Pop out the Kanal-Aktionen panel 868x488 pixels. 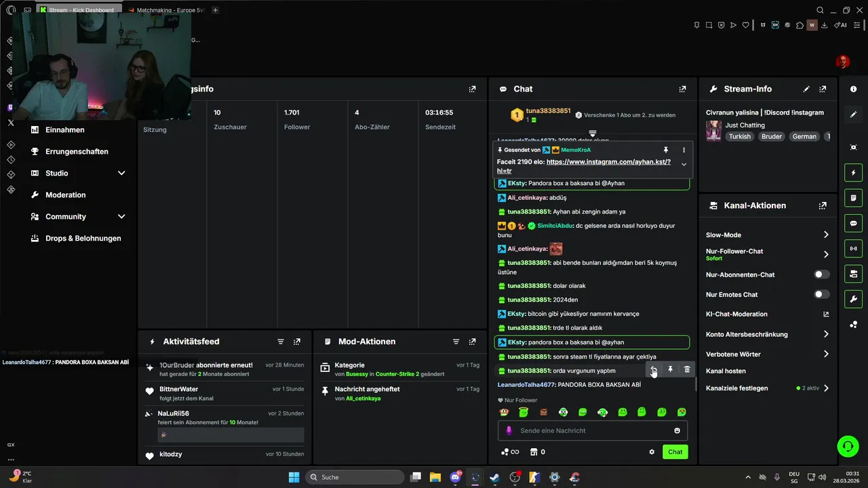(823, 205)
